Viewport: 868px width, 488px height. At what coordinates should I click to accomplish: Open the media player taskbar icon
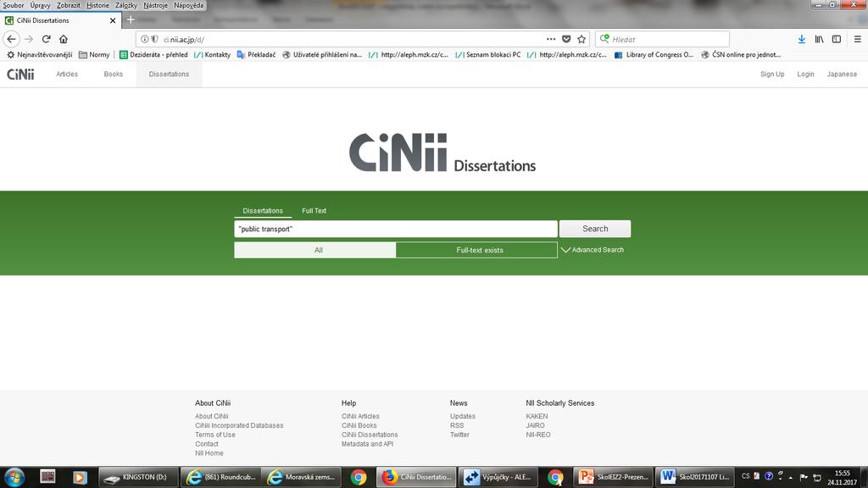click(80, 477)
